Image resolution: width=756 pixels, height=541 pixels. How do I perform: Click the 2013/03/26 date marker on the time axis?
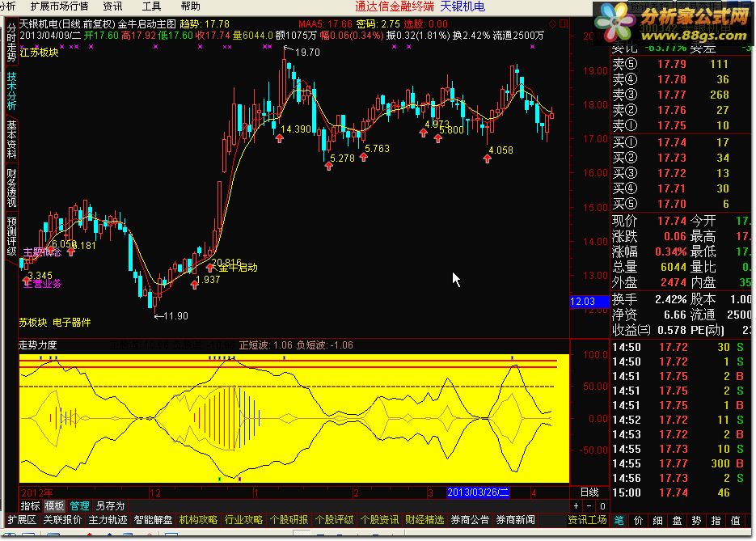coord(478,492)
